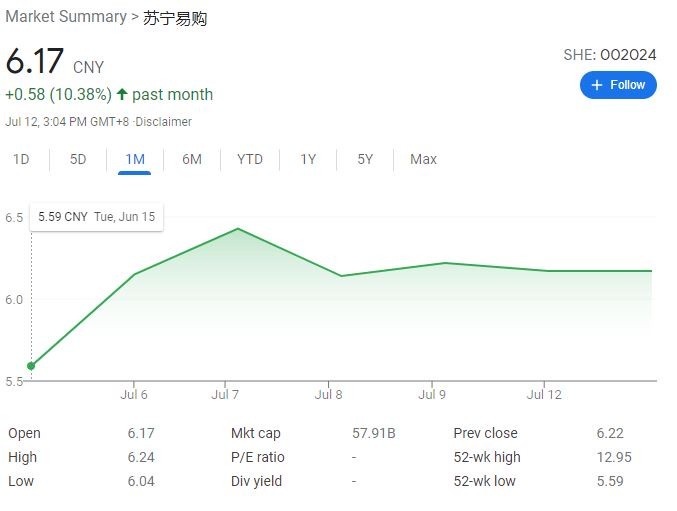Screen dimensions: 677x511
Task: Select the 1Y time range tab
Action: (x=308, y=159)
